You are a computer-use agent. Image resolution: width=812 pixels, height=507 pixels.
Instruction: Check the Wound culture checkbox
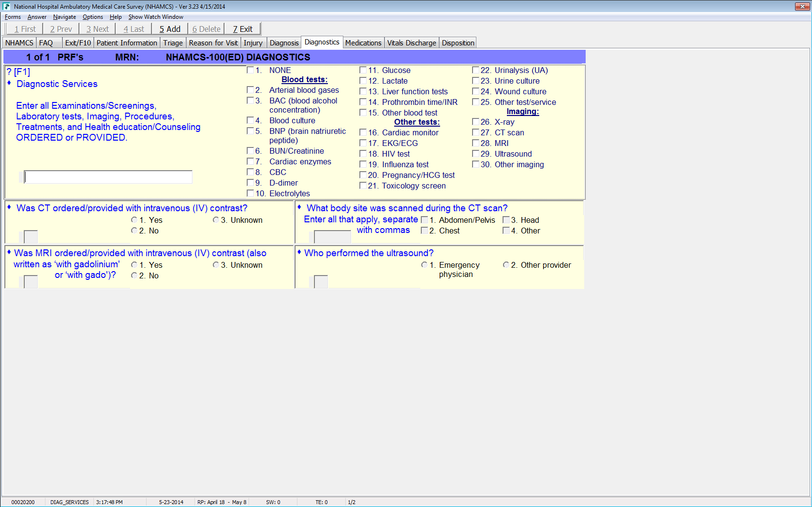tap(476, 91)
